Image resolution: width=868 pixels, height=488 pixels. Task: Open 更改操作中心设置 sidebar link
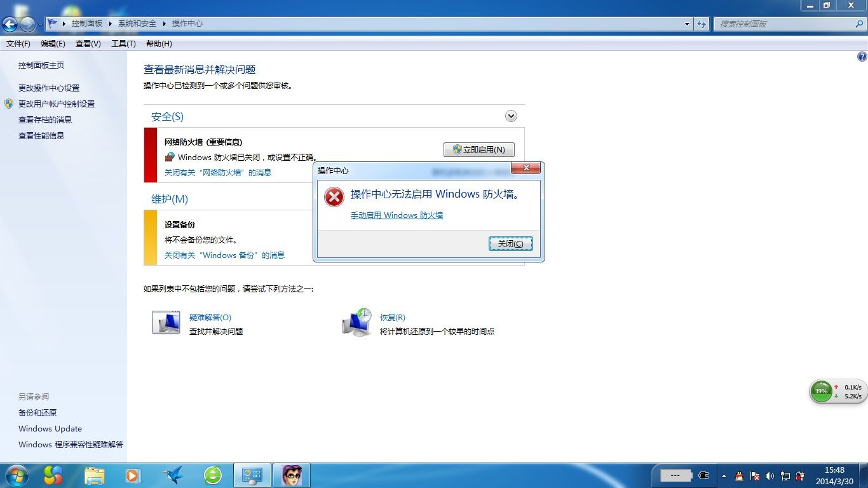tap(49, 88)
